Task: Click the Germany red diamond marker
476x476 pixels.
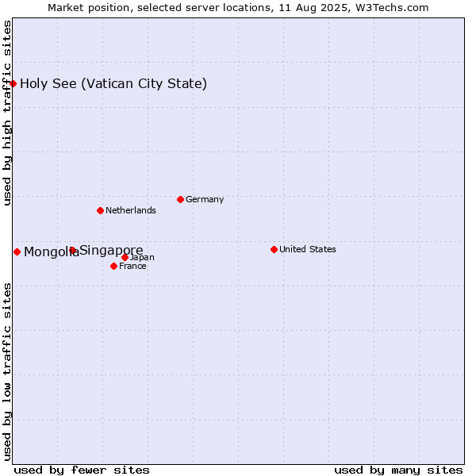Action: point(180,199)
